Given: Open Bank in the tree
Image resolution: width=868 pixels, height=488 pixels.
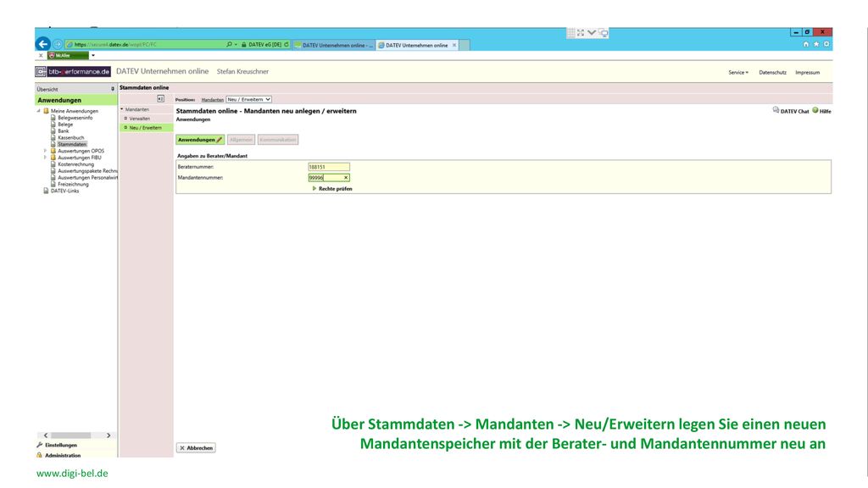Looking at the screenshot, I should click(x=64, y=131).
